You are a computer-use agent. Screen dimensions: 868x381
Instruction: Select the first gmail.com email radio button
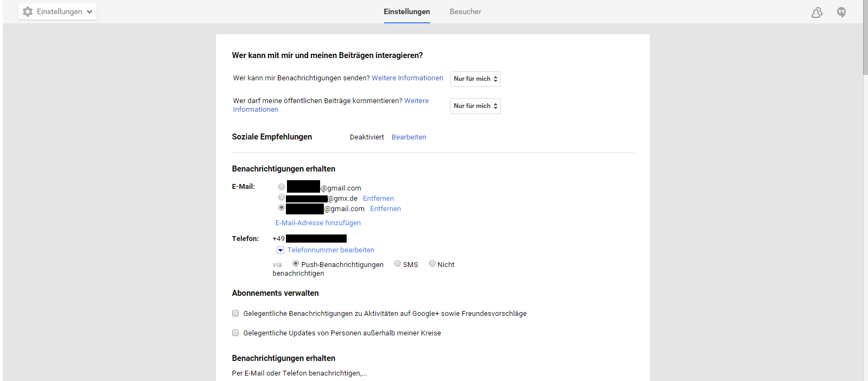pyautogui.click(x=282, y=187)
